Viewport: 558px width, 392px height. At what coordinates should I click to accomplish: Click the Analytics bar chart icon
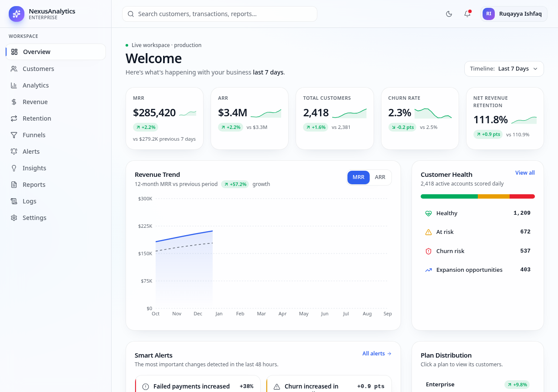14,85
